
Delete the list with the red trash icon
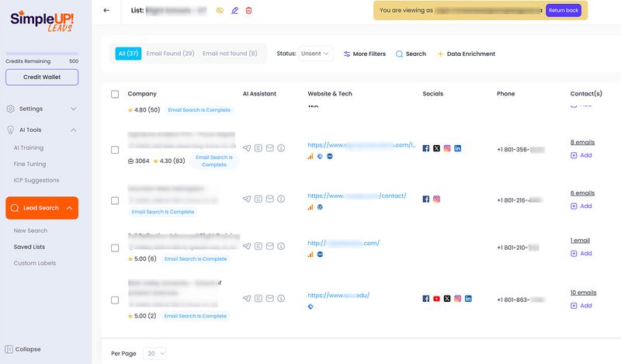(x=248, y=10)
